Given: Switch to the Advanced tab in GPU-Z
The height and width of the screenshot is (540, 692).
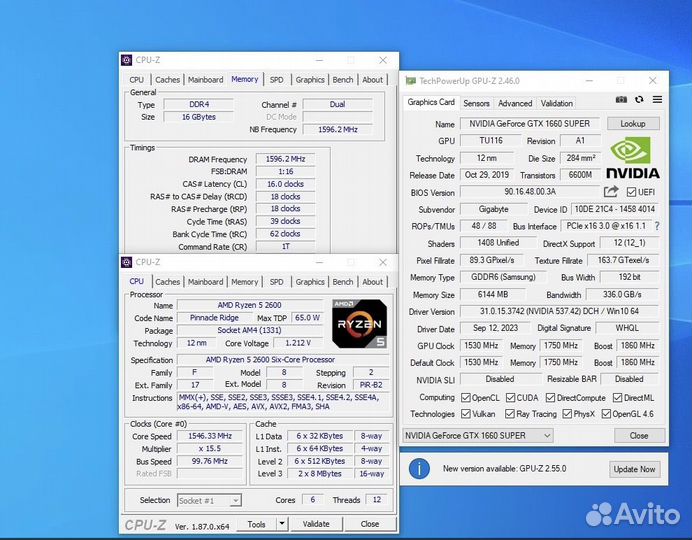Looking at the screenshot, I should pyautogui.click(x=515, y=103).
